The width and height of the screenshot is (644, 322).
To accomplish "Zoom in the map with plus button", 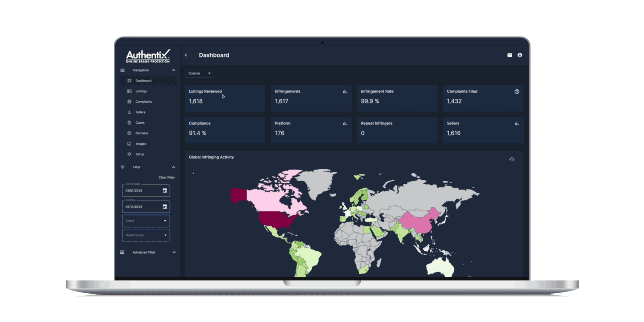I will pos(193,173).
